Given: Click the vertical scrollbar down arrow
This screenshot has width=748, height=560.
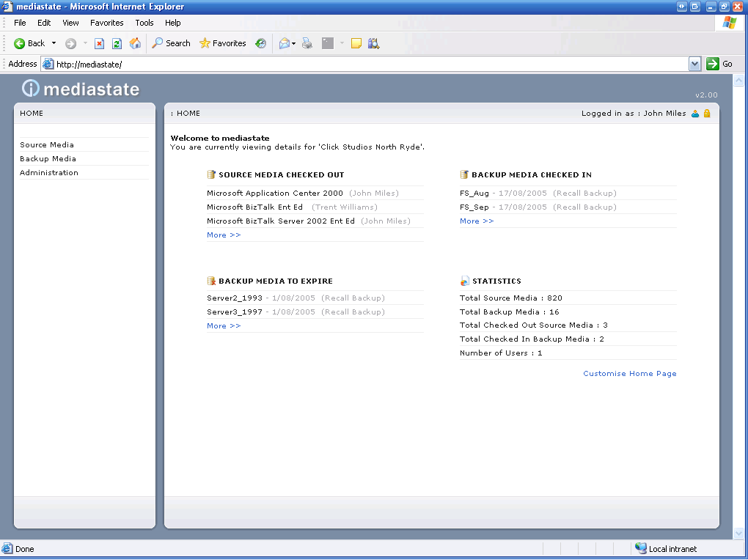Looking at the screenshot, I should tap(738, 533).
